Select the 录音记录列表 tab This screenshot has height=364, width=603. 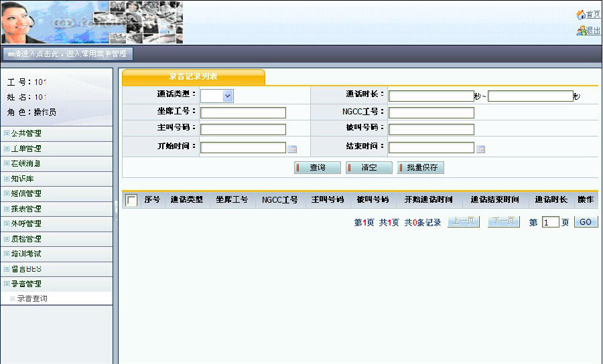(193, 77)
